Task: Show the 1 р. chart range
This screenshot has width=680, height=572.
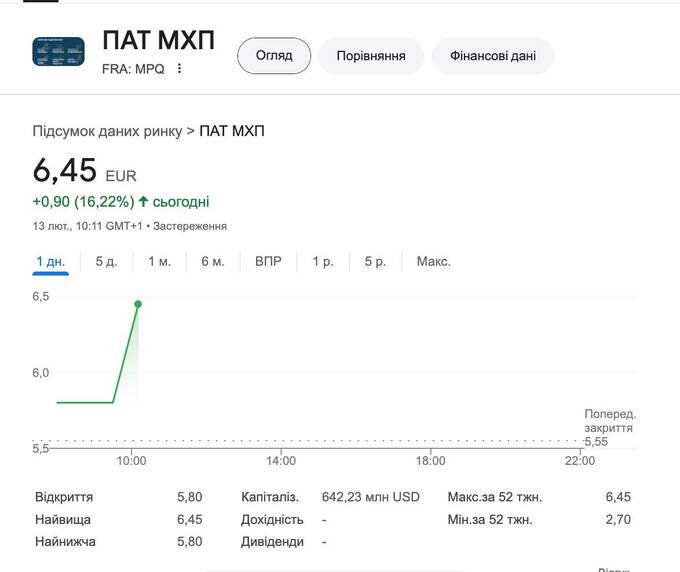Action: pos(323,262)
